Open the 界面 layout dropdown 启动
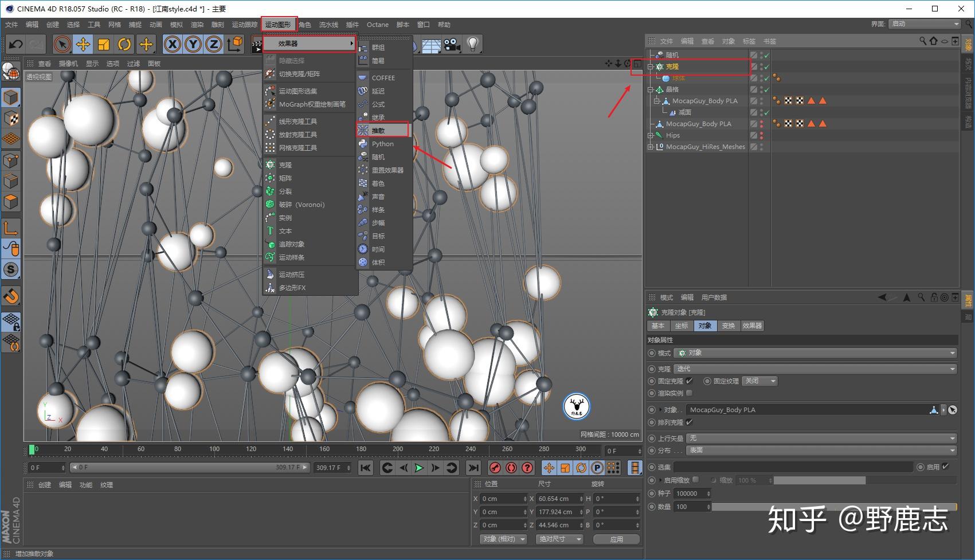Viewport: 975px width, 560px height. tap(925, 24)
